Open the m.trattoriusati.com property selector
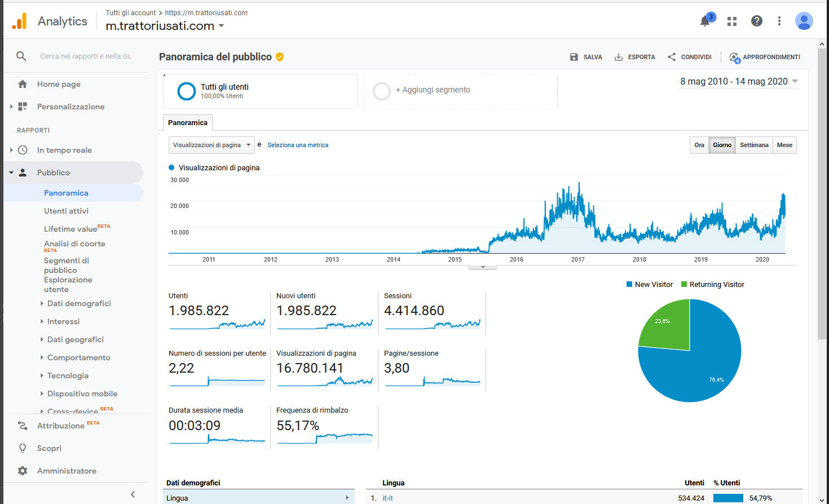This screenshot has height=504, width=829. (x=165, y=26)
